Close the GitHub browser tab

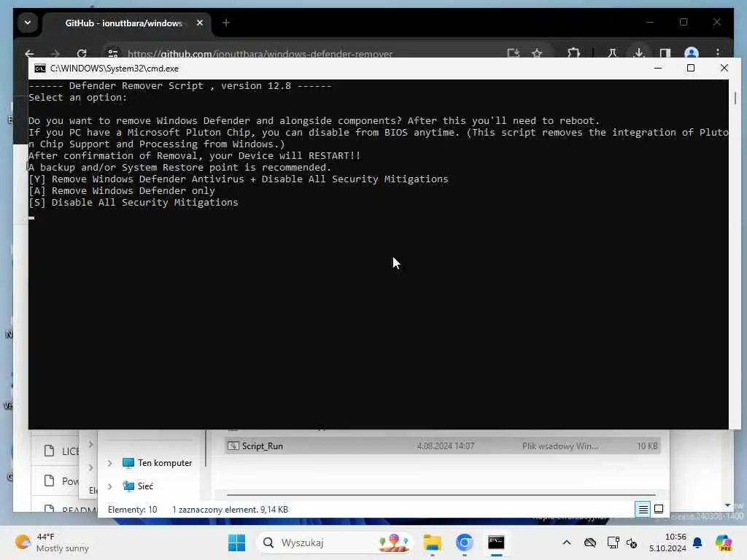[x=200, y=23]
